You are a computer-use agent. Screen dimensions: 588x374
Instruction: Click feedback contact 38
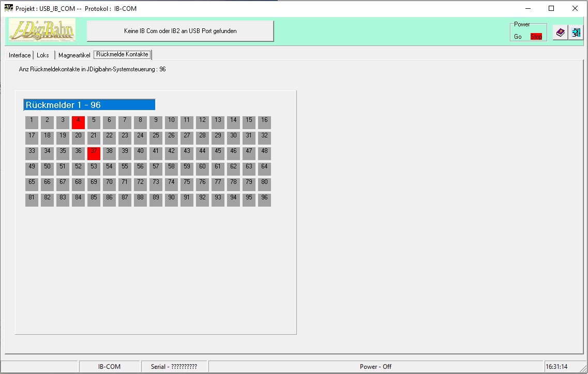point(110,153)
